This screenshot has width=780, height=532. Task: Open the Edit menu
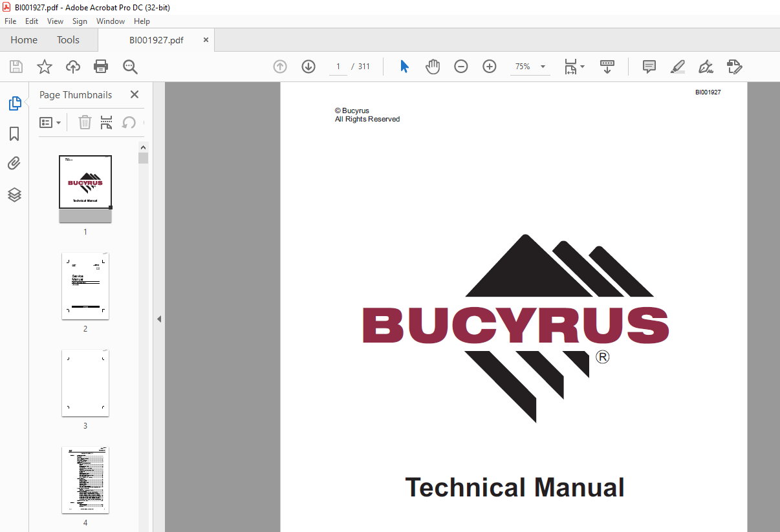(32, 21)
